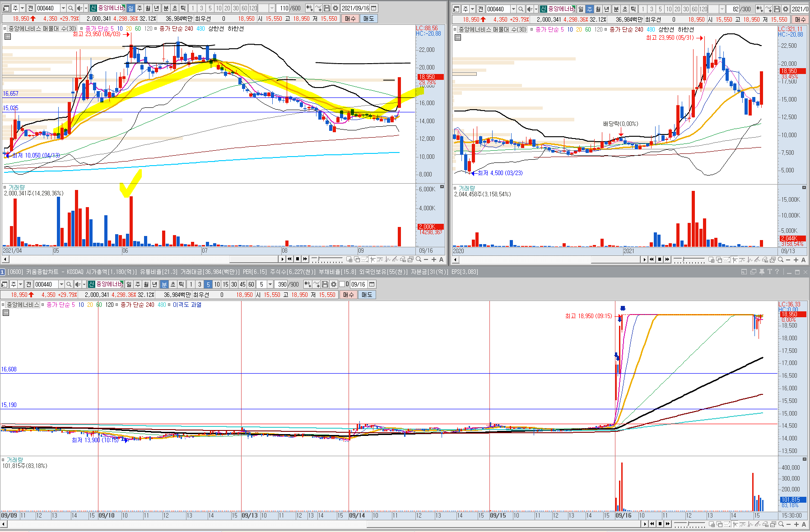This screenshot has width=810, height=532.
Task: Open stock search in the weekly chart toolbar
Action: (521, 9)
